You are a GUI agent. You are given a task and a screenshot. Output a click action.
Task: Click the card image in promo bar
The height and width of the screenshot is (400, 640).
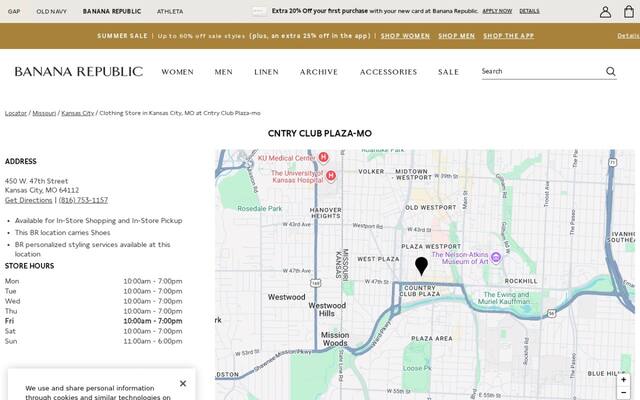pyautogui.click(x=259, y=11)
